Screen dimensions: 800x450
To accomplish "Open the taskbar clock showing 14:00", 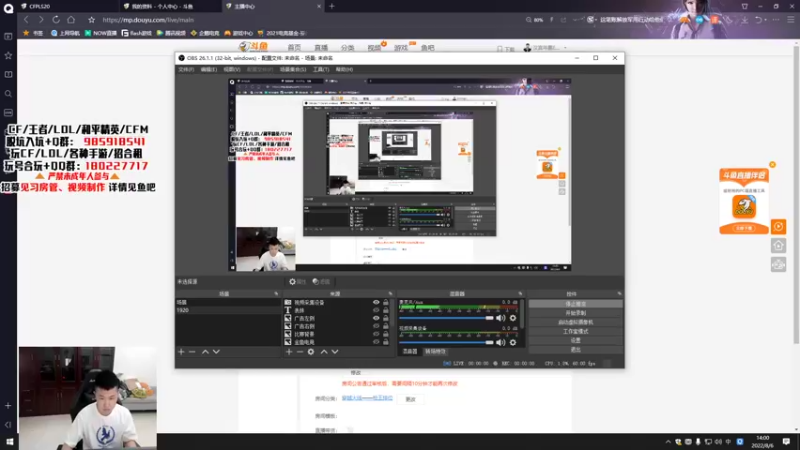I will [x=762, y=442].
